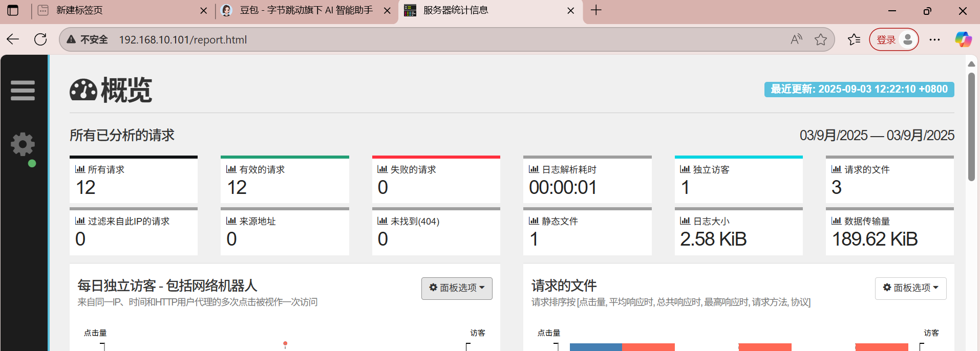This screenshot has height=351, width=980.
Task: Open a new browser tab
Action: [596, 10]
